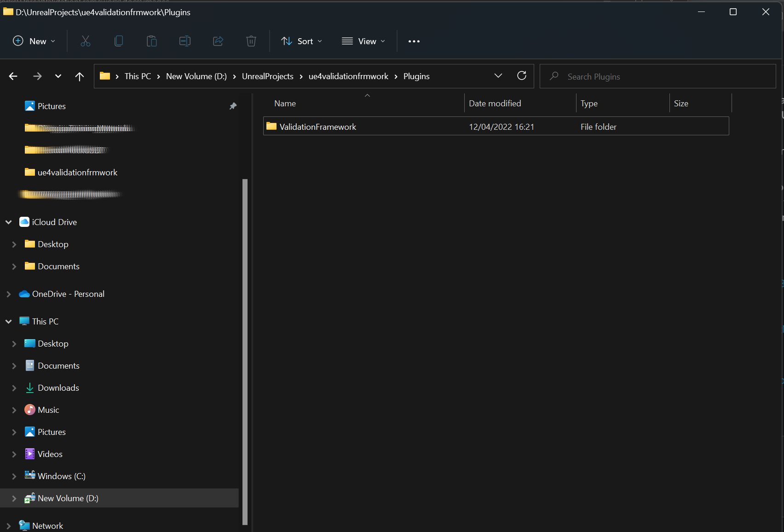Navigate back to previous folder
This screenshot has height=532, width=784.
coord(13,76)
